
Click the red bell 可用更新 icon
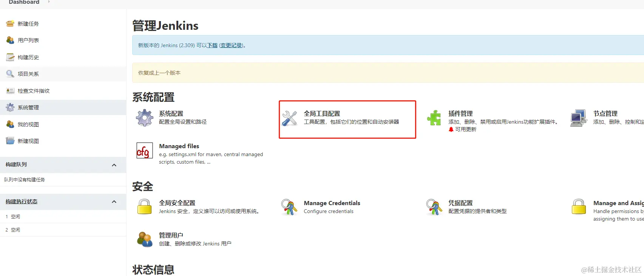pos(451,129)
